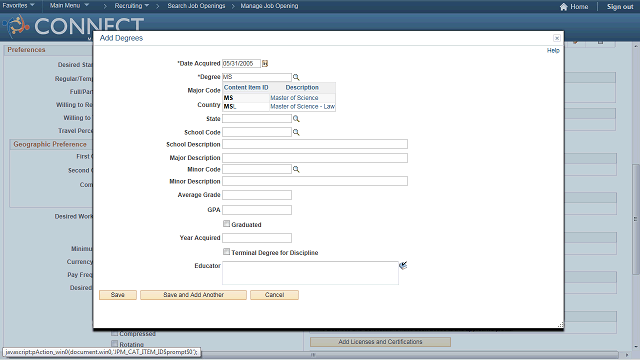
Task: Click into the GPA field
Action: tap(257, 210)
